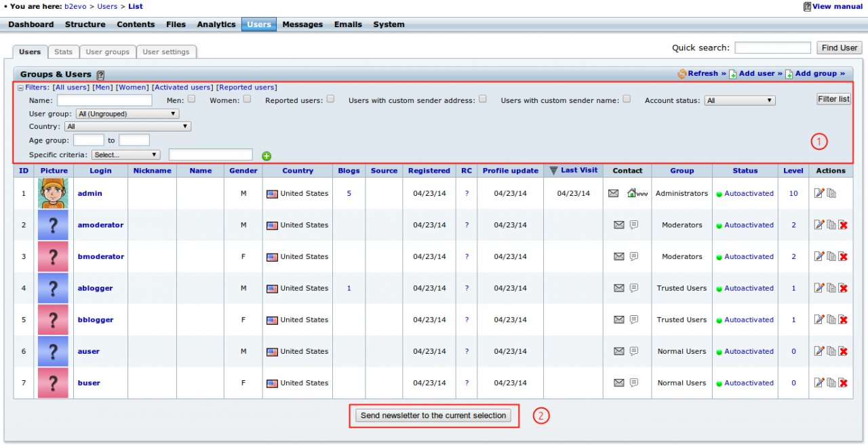
Task: Delete auser with the red X icon
Action: [844, 351]
